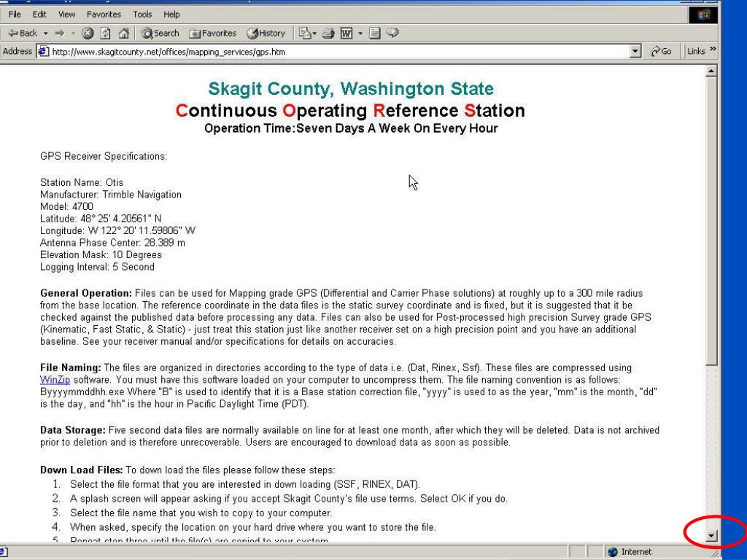
Task: Expand the Edit with Word dropdown arrow
Action: [360, 34]
